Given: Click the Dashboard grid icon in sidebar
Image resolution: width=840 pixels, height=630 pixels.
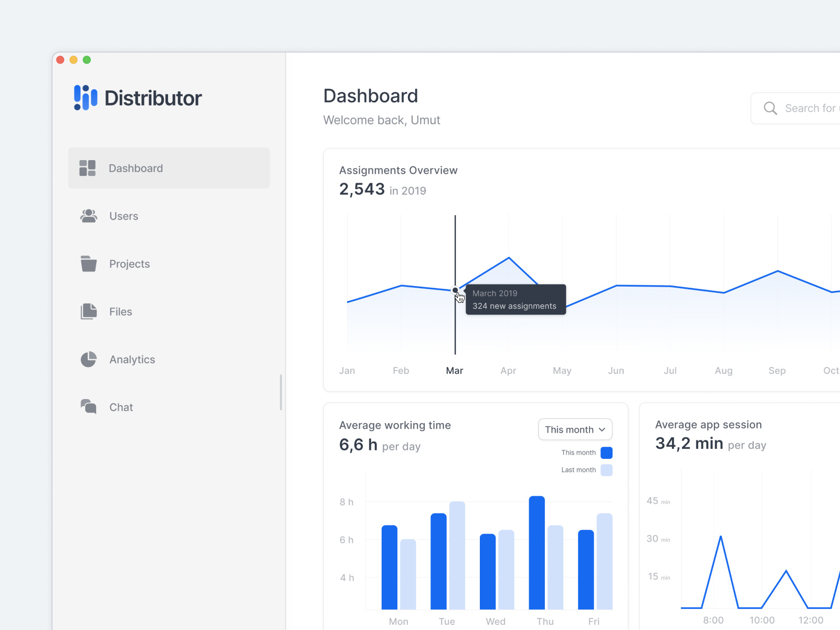Looking at the screenshot, I should click(87, 168).
